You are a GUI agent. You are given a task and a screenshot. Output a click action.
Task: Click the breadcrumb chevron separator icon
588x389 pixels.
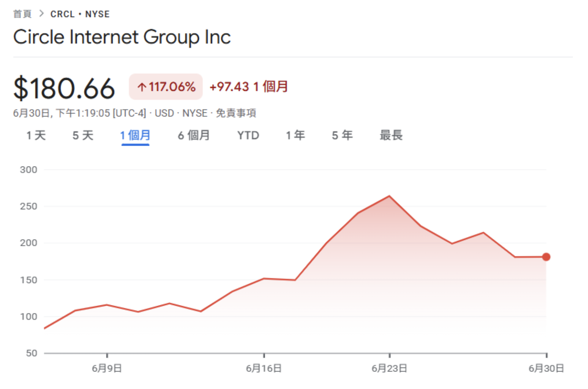[41, 14]
